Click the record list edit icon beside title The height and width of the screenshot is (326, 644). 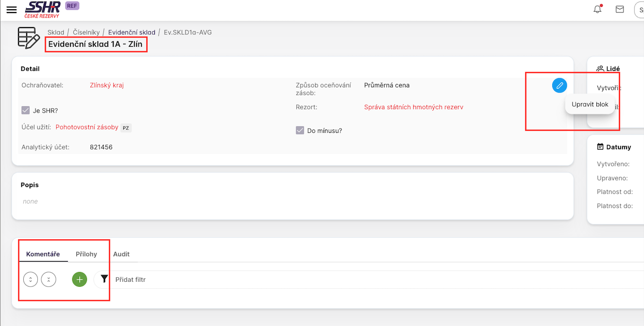(29, 38)
